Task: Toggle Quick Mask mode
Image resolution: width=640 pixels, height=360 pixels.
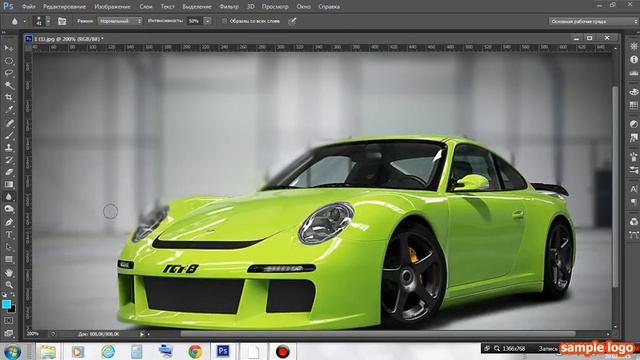Action: [x=9, y=321]
